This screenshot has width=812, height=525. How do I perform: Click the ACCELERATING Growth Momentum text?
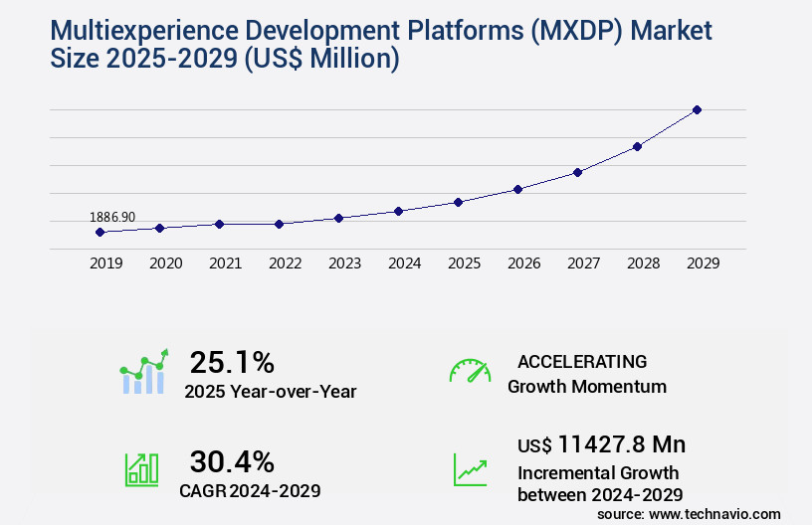click(586, 374)
